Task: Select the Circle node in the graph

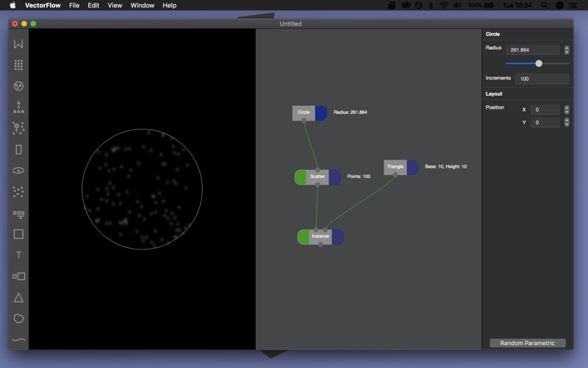Action: click(304, 113)
